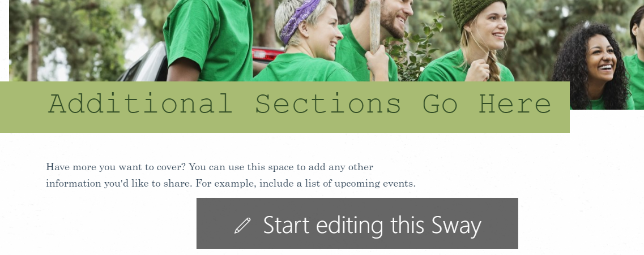Image resolution: width=644 pixels, height=255 pixels.
Task: Click the word Sections in the heading
Action: (328, 103)
